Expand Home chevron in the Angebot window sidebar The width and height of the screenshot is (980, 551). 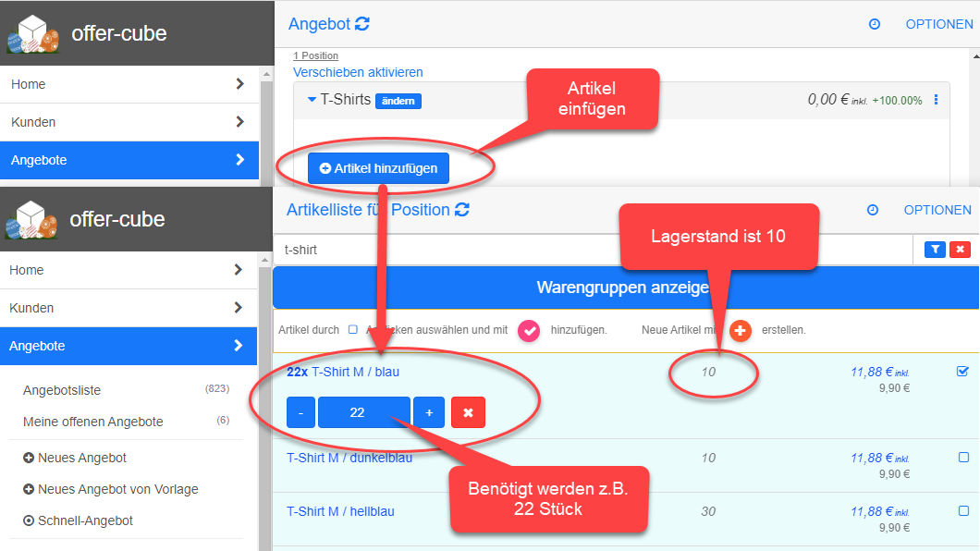240,84
